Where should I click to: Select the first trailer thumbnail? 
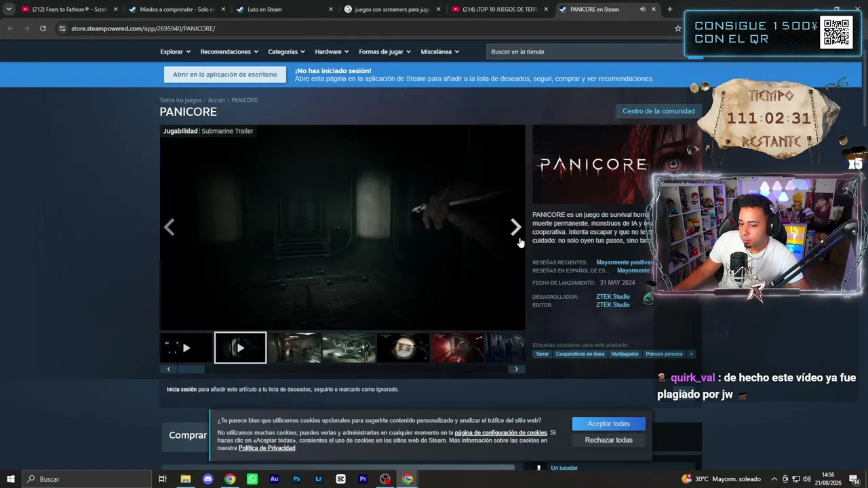click(x=186, y=348)
